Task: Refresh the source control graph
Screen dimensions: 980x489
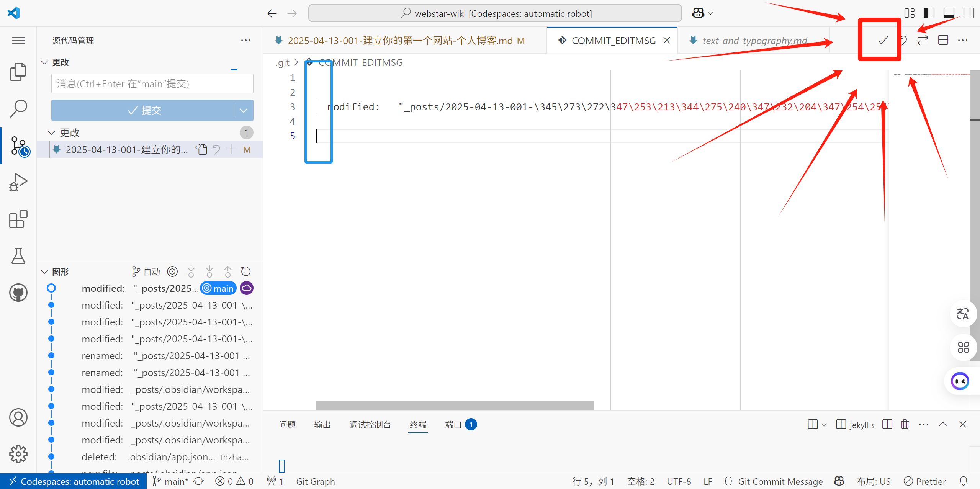Action: [x=245, y=272]
